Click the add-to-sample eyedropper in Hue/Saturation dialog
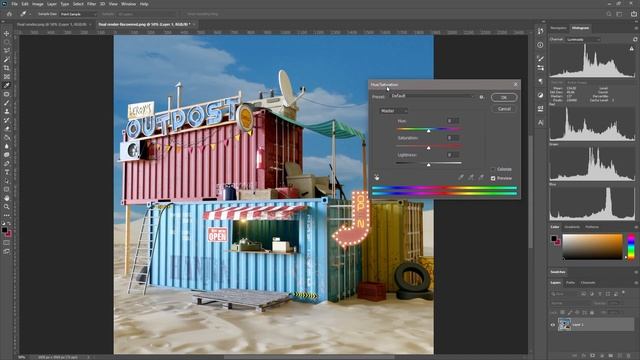Screen dimensions: 640x360 coord(471,177)
